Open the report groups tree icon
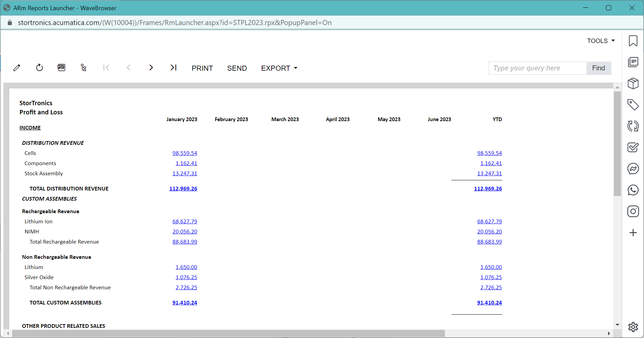Viewport: 644px width, 338px height. click(84, 68)
